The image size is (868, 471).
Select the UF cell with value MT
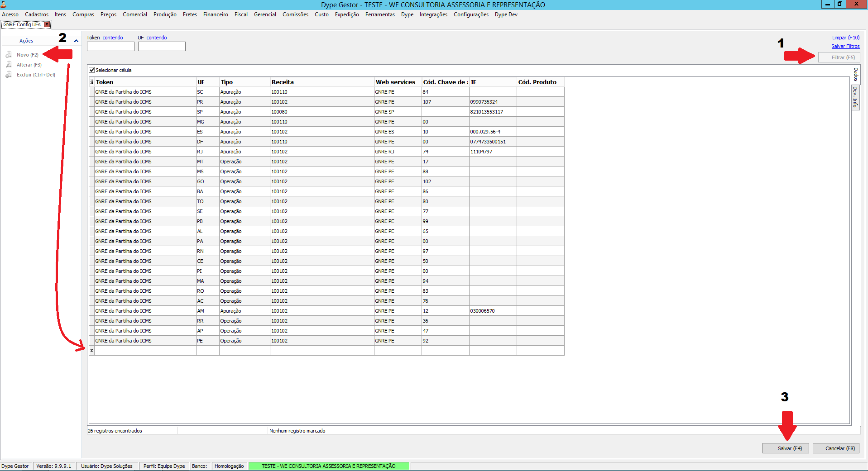208,162
